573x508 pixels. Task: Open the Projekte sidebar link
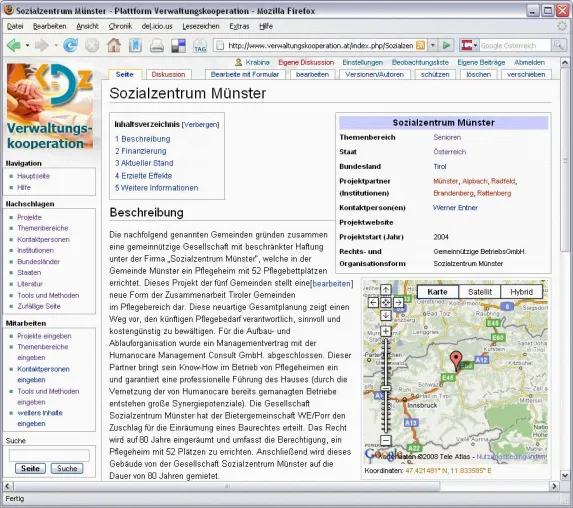tap(29, 217)
